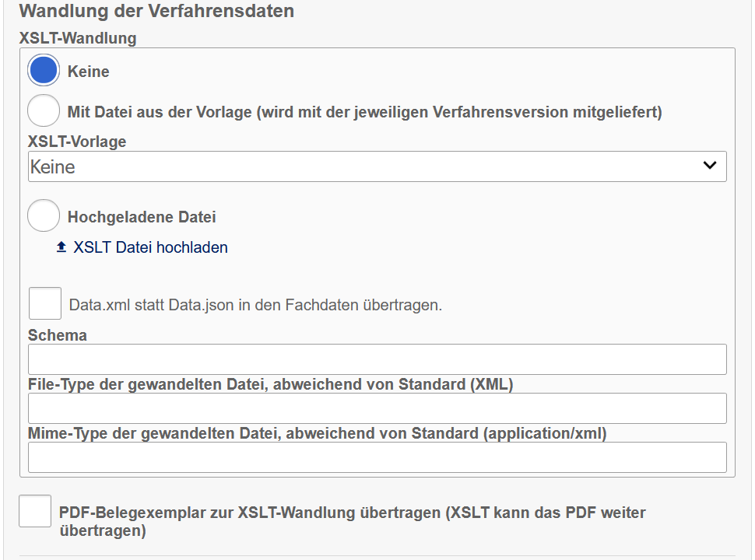Click the chevron on the XSLT-Vorlage selector
755x560 pixels.
(708, 166)
